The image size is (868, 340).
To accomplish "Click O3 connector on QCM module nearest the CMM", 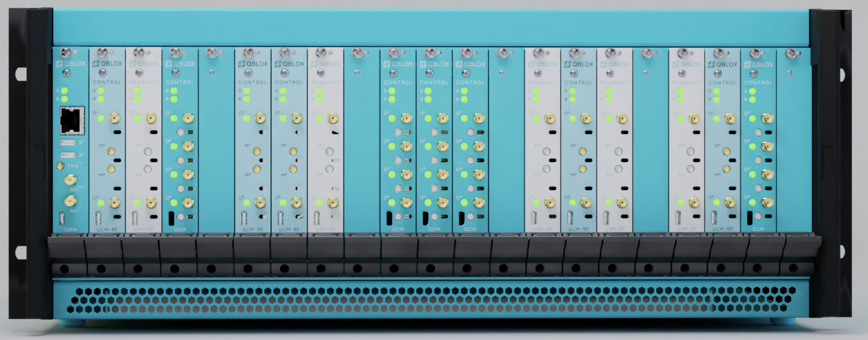I will point(188,174).
